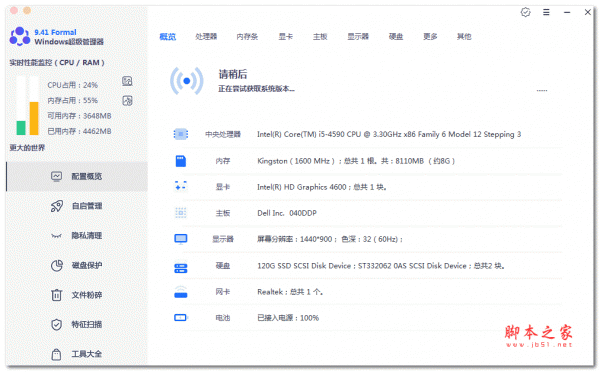Click the ellipsis dots at status right
The image size is (600, 372).
point(542,91)
